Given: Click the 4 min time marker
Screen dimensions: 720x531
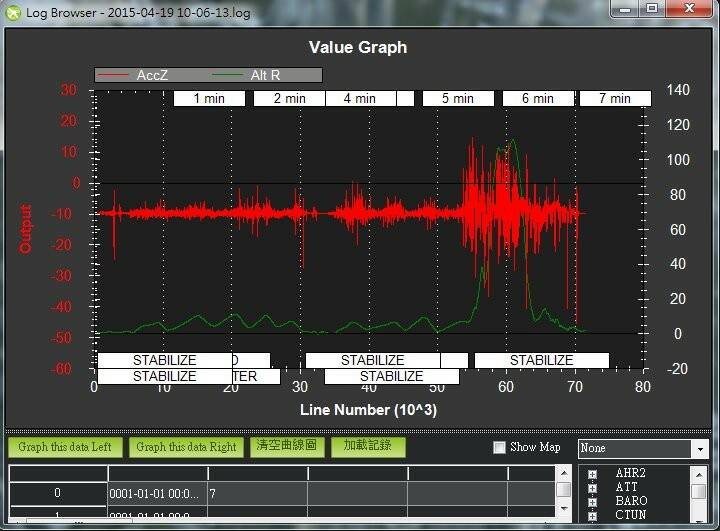Looking at the screenshot, I should click(x=360, y=99).
